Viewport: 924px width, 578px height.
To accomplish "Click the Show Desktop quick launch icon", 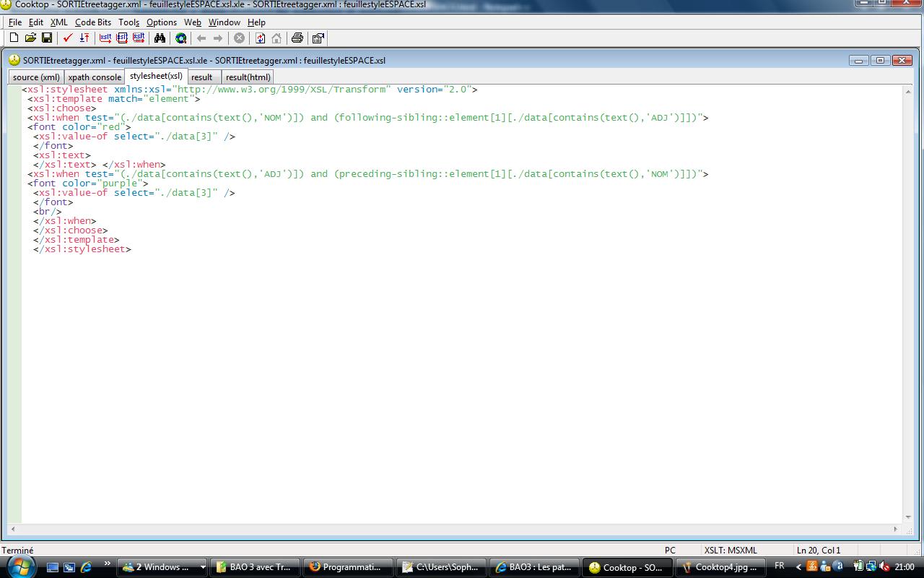I will (x=53, y=567).
